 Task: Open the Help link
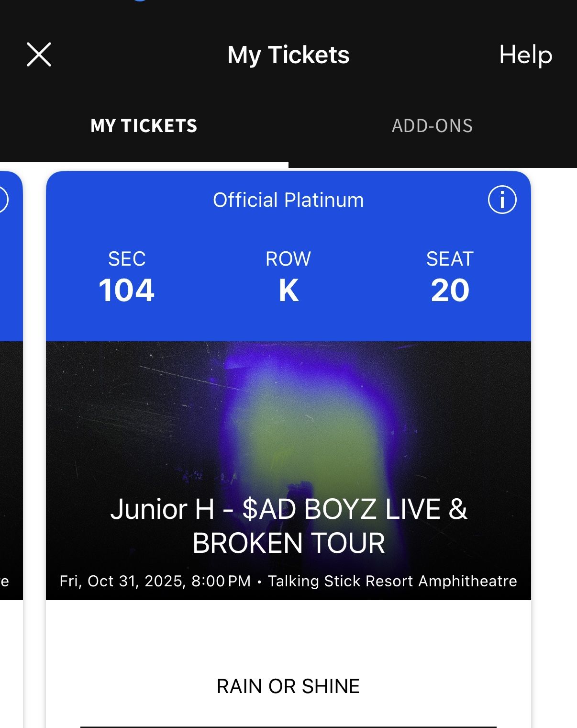525,55
